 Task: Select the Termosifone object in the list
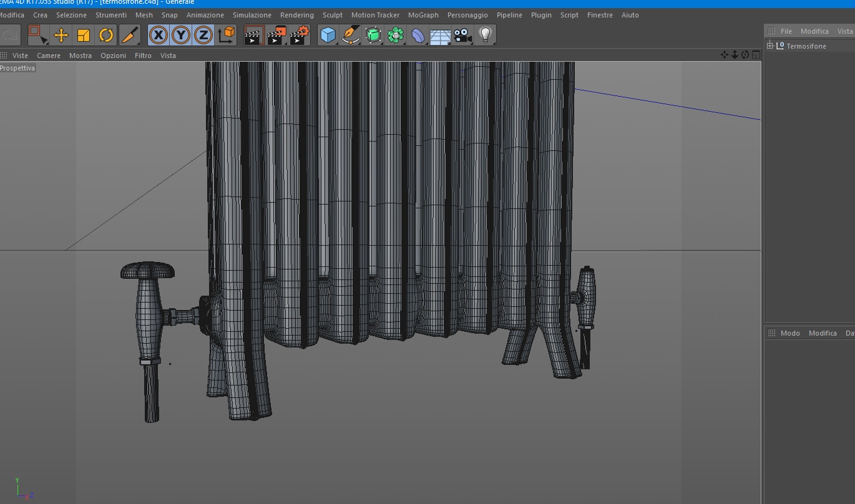click(806, 46)
